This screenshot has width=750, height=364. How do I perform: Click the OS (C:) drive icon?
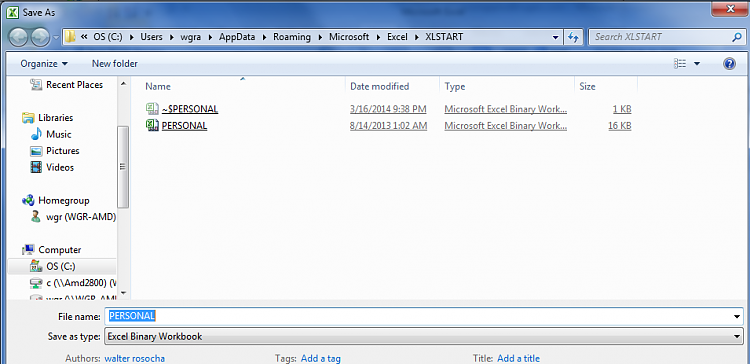click(x=36, y=266)
